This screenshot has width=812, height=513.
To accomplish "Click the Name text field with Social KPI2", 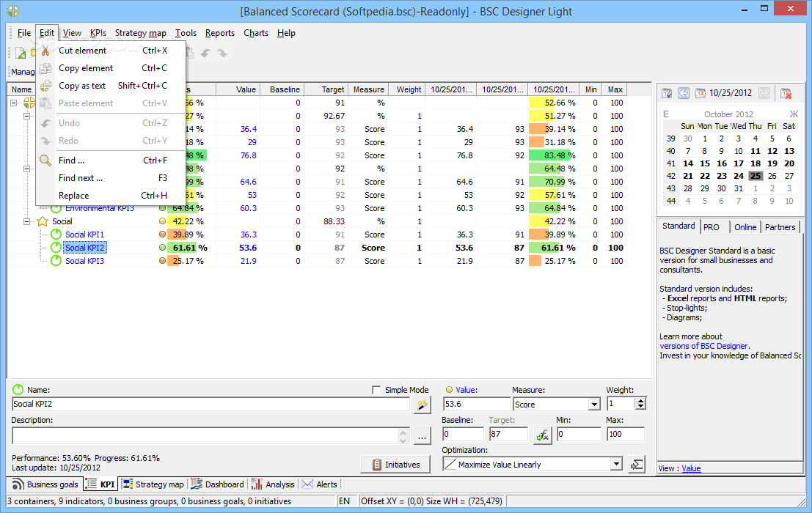I will point(211,404).
